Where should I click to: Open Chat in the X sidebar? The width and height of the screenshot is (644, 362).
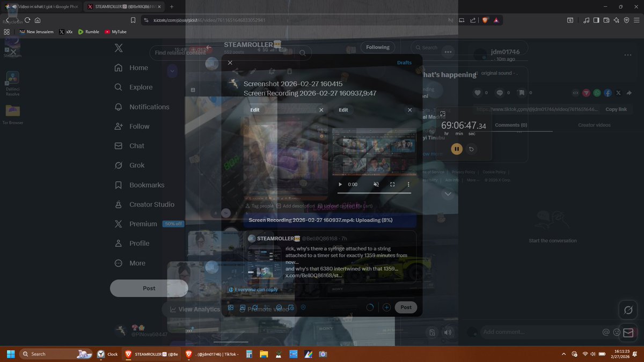[130, 145]
